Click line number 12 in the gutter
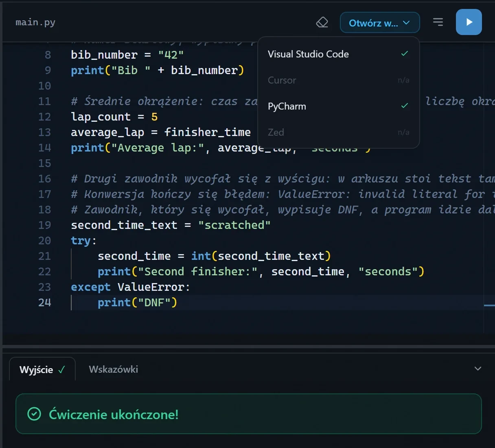Screen dimensions: 495x448 45,117
